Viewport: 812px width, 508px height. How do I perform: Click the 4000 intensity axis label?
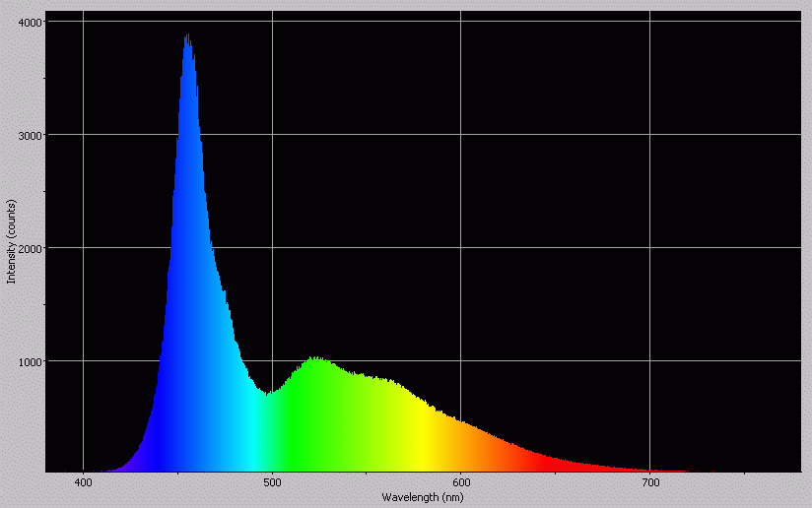pos(30,23)
